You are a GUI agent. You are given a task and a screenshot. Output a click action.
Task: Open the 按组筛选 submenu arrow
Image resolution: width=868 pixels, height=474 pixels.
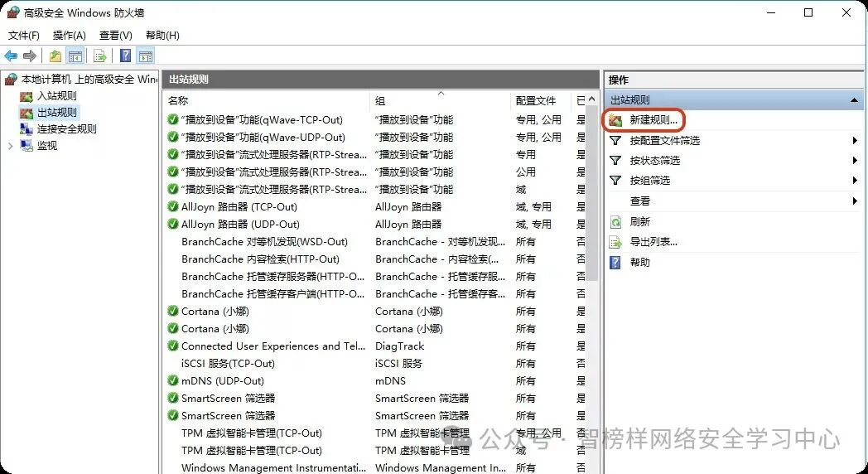(x=856, y=181)
